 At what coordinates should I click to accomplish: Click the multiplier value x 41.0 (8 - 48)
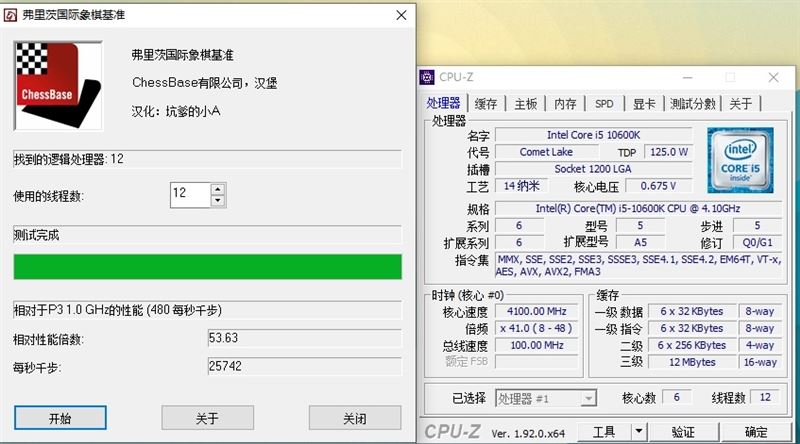537,328
